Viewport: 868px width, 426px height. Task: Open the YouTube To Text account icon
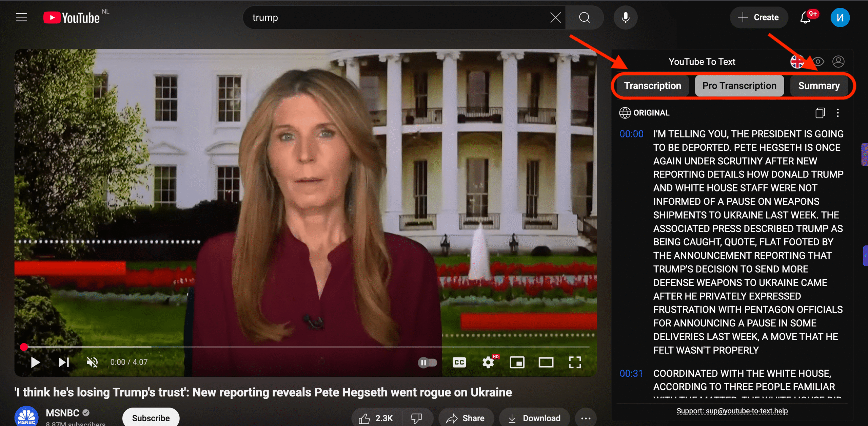point(838,61)
